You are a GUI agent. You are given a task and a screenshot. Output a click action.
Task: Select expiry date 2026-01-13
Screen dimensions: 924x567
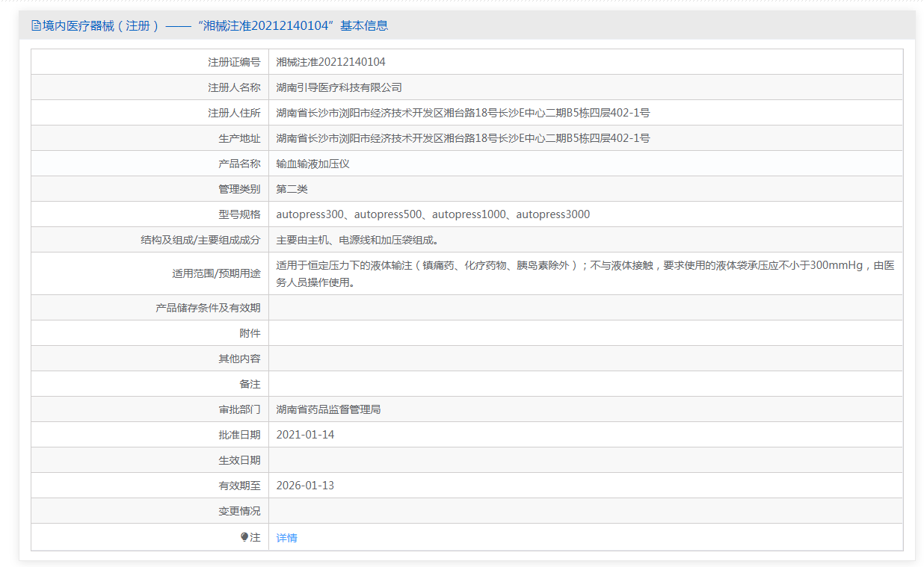[x=305, y=486]
